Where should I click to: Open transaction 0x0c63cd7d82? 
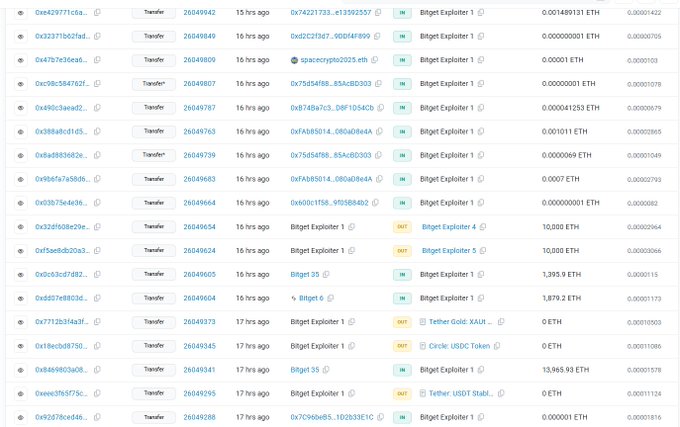click(61, 274)
